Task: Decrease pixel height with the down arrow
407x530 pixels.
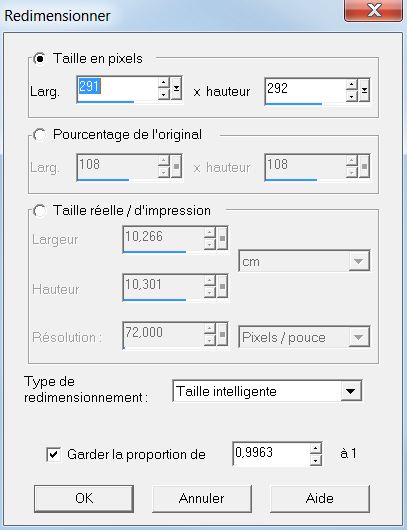Action: (352, 96)
